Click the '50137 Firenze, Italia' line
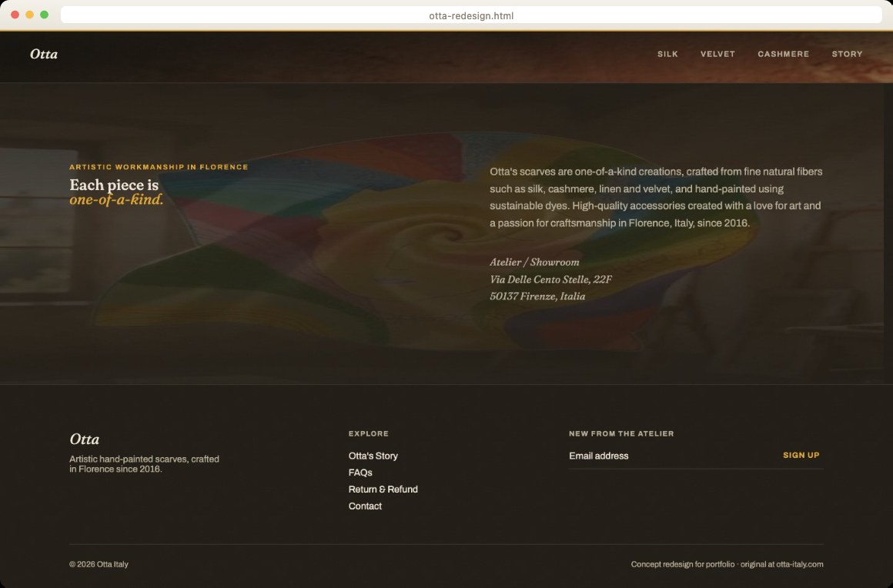Image resolution: width=893 pixels, height=588 pixels. click(537, 296)
